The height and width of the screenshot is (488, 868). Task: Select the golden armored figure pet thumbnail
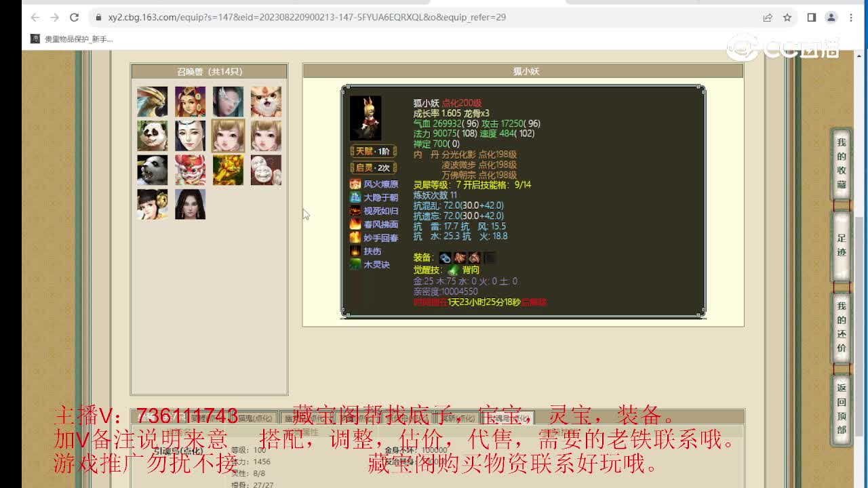click(228, 170)
